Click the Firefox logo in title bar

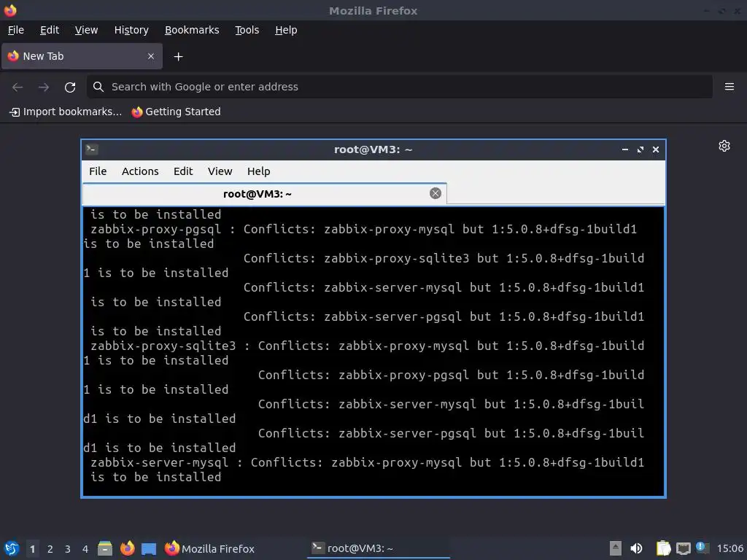click(10, 10)
